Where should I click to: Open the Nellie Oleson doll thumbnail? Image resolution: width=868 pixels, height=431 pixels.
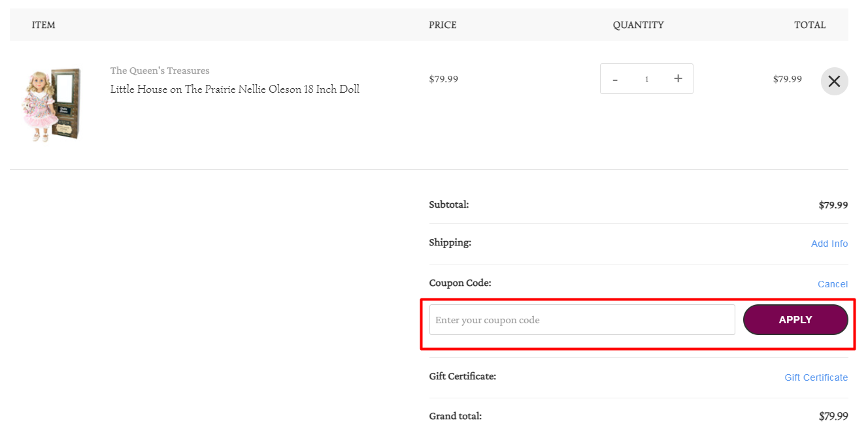52,104
